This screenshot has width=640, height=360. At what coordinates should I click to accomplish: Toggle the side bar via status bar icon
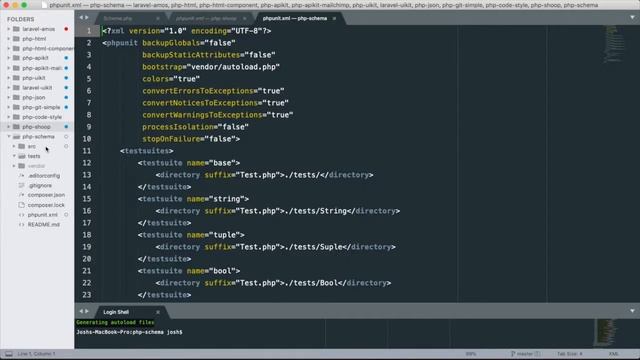click(x=8, y=354)
